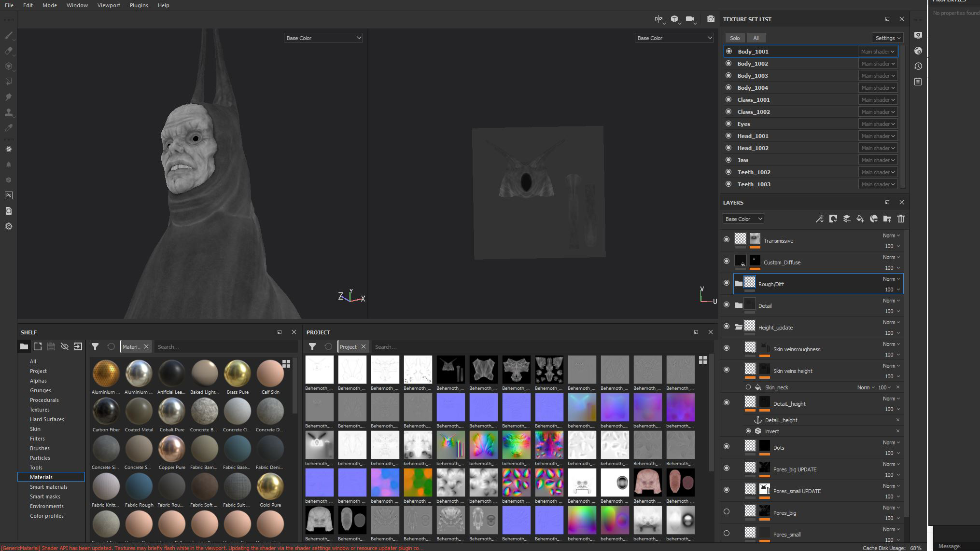
Task: Hide the Transmissive layer
Action: 727,239
